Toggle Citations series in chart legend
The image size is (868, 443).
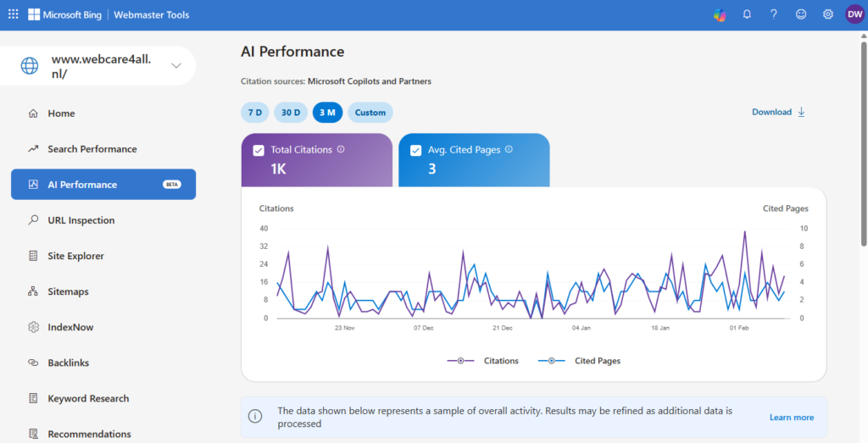[482, 361]
